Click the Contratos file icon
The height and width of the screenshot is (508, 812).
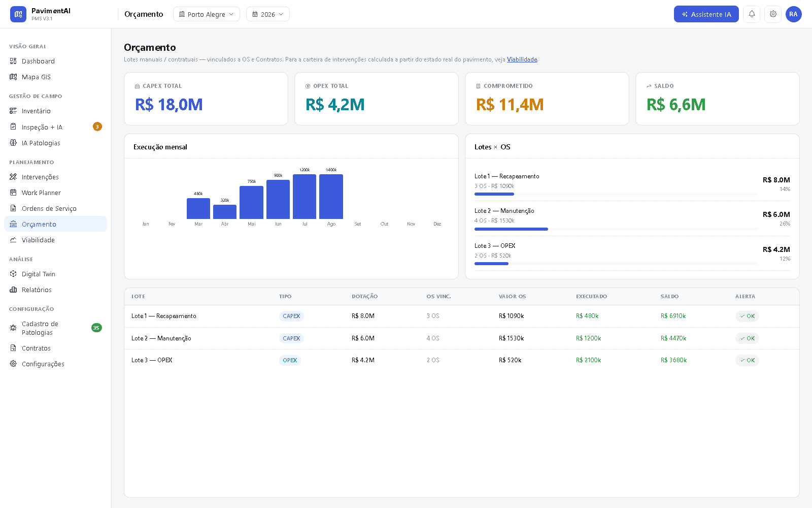(x=13, y=348)
